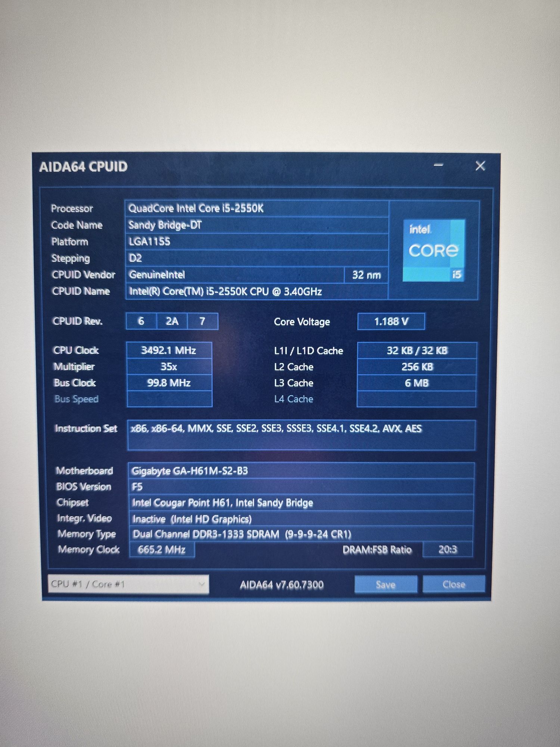Click the platform value LGA1155

256,242
